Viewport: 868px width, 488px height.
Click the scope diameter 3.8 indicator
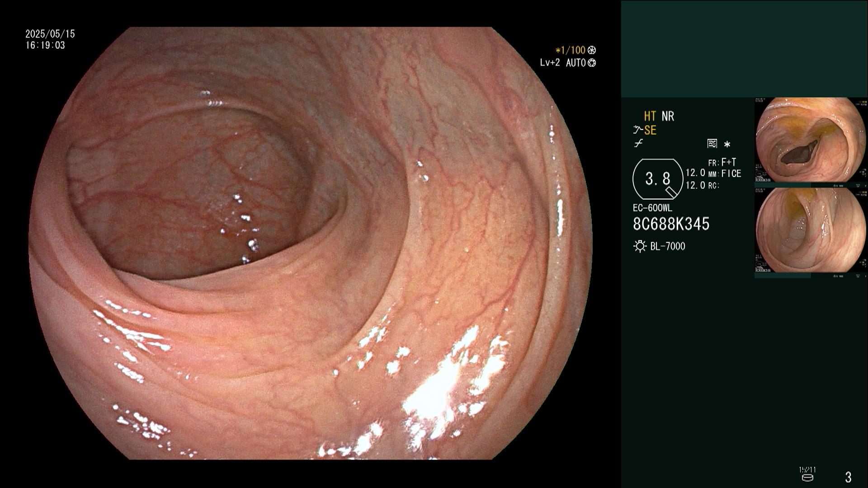pyautogui.click(x=658, y=179)
